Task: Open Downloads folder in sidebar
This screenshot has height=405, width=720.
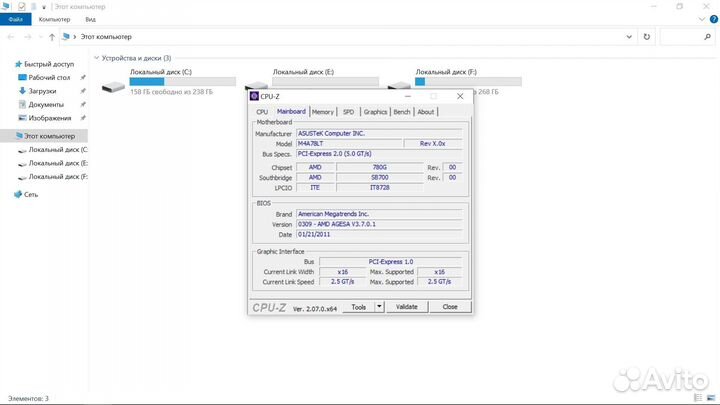Action: click(x=42, y=91)
